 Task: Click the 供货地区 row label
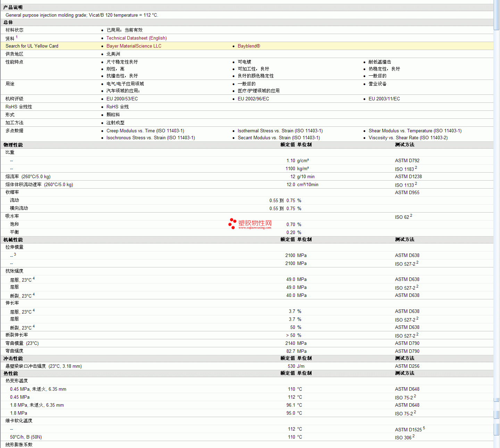click(15, 54)
